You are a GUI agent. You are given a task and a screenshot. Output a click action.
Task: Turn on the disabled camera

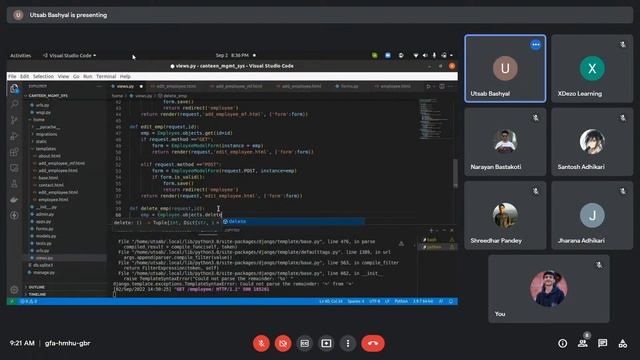[283, 343]
